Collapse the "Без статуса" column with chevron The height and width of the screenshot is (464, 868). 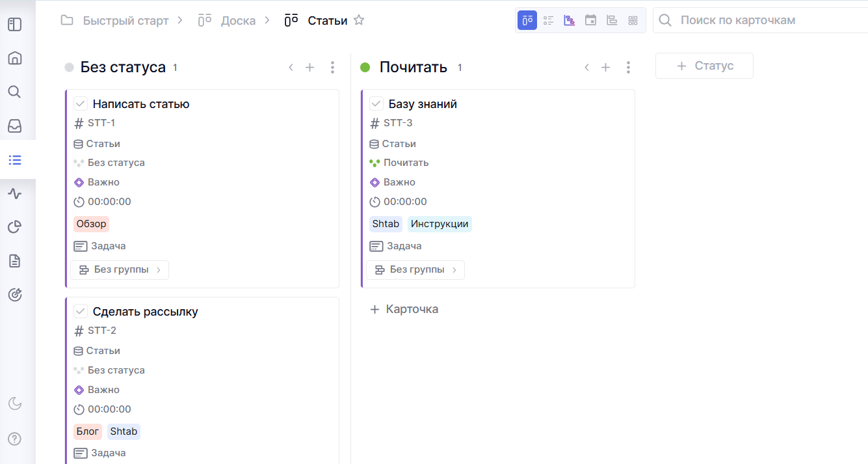point(291,67)
